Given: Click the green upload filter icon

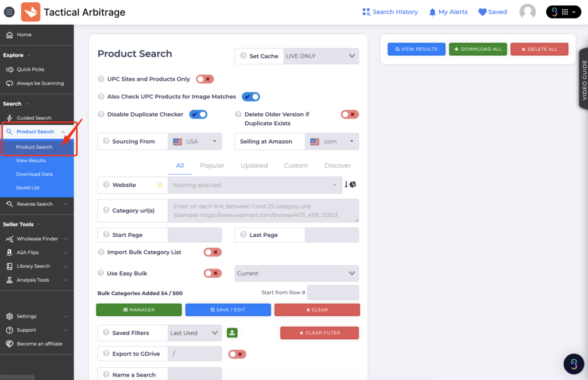Looking at the screenshot, I should [232, 333].
